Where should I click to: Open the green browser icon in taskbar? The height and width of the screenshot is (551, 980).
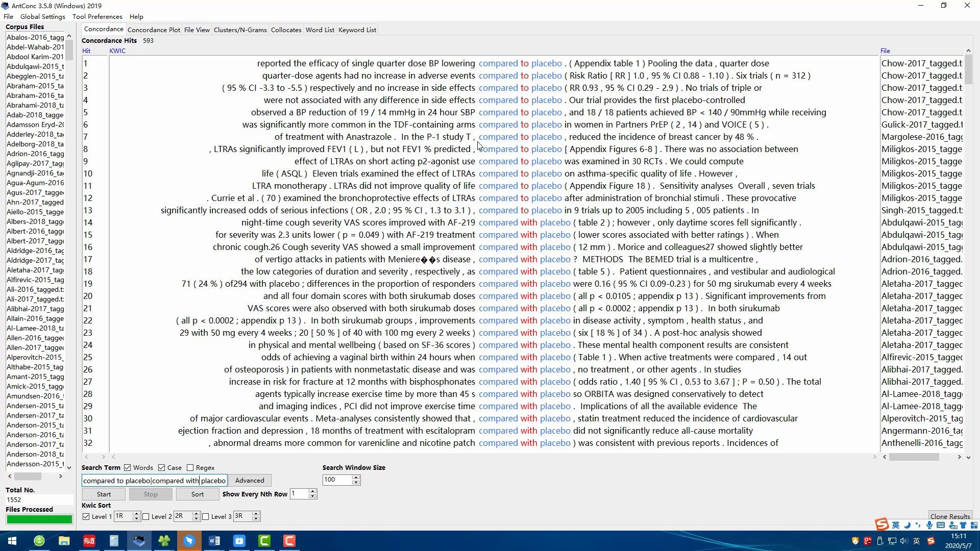(x=39, y=541)
